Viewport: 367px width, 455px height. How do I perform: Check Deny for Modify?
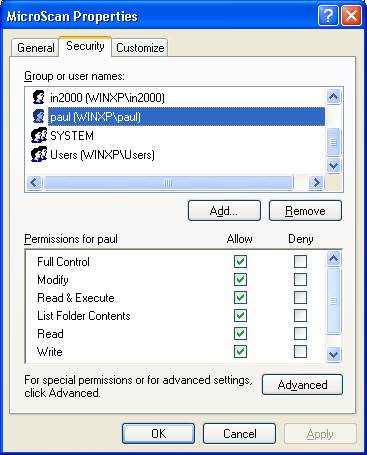click(300, 279)
